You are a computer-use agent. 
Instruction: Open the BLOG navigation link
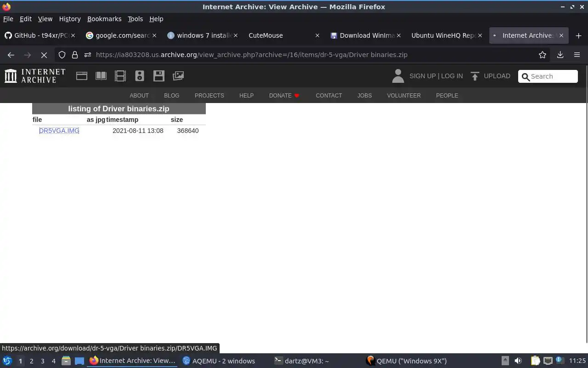171,96
